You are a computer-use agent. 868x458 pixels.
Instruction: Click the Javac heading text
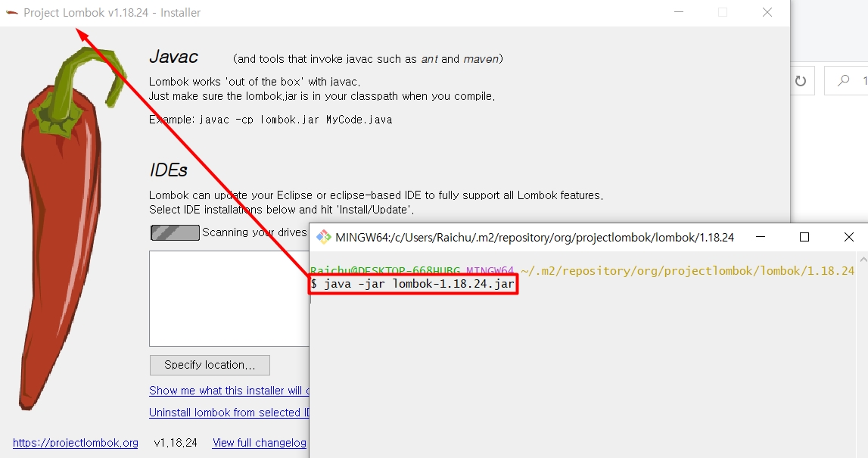pos(173,57)
